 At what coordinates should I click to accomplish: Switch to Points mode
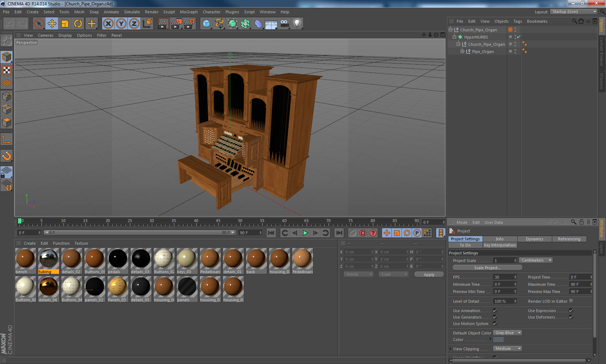6,97
